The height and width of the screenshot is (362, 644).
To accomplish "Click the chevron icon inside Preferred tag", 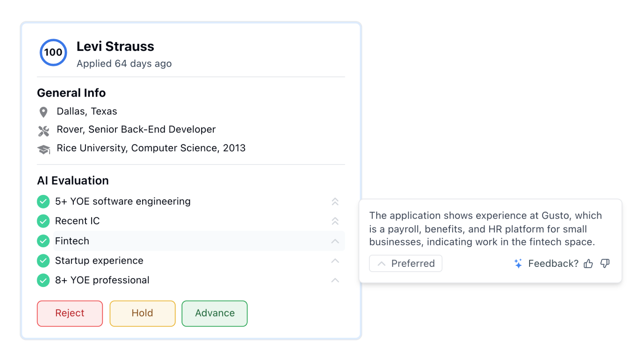I will pos(381,264).
